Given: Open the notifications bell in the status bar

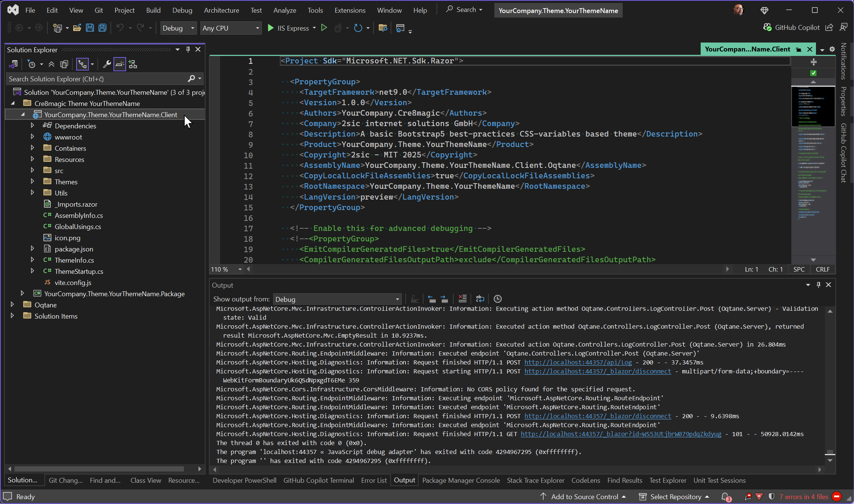Looking at the screenshot, I should [724, 497].
